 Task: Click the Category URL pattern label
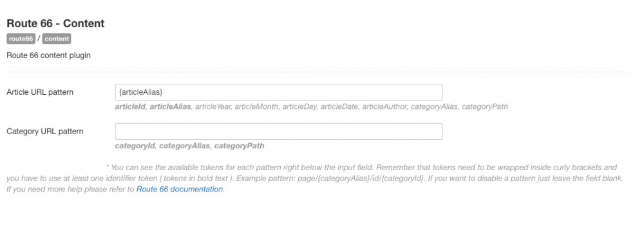(45, 132)
